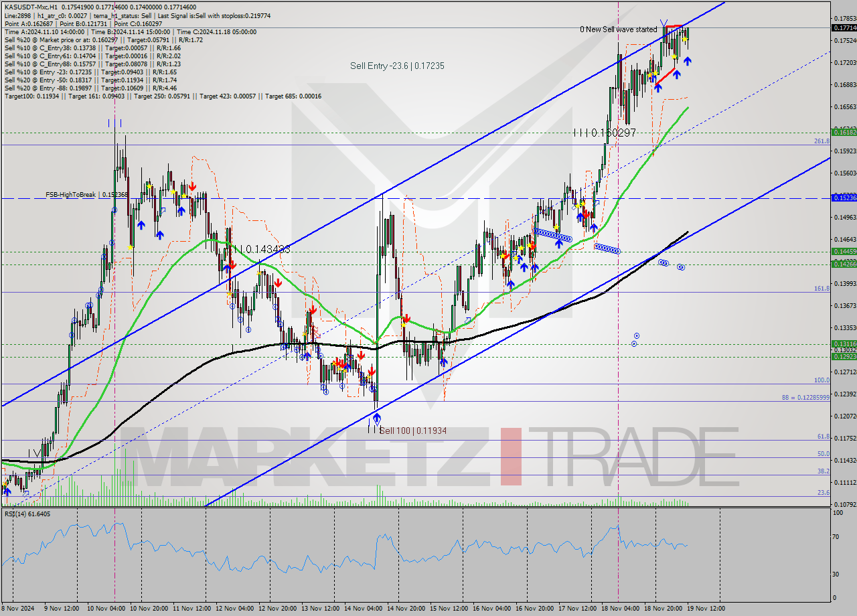
Task: Click the green price tag 0.16182
Action: coord(844,132)
